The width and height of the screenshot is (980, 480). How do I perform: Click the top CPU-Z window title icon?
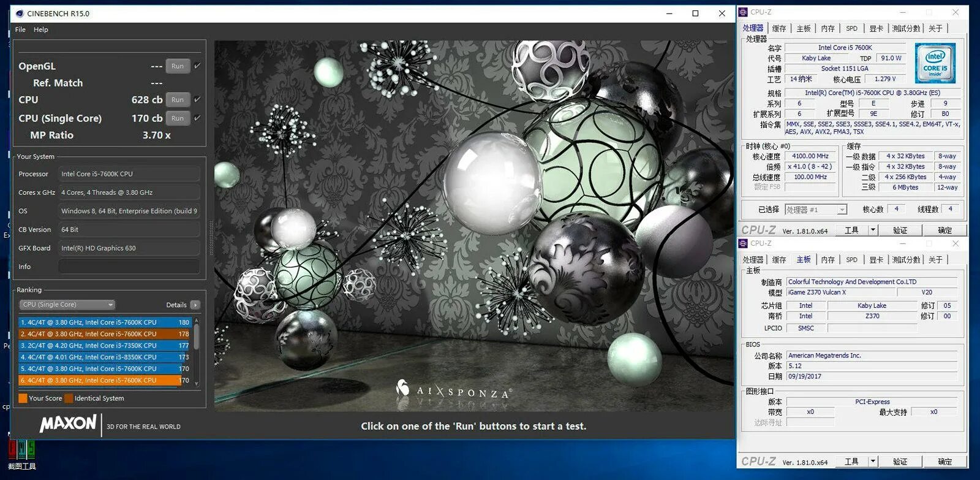743,12
